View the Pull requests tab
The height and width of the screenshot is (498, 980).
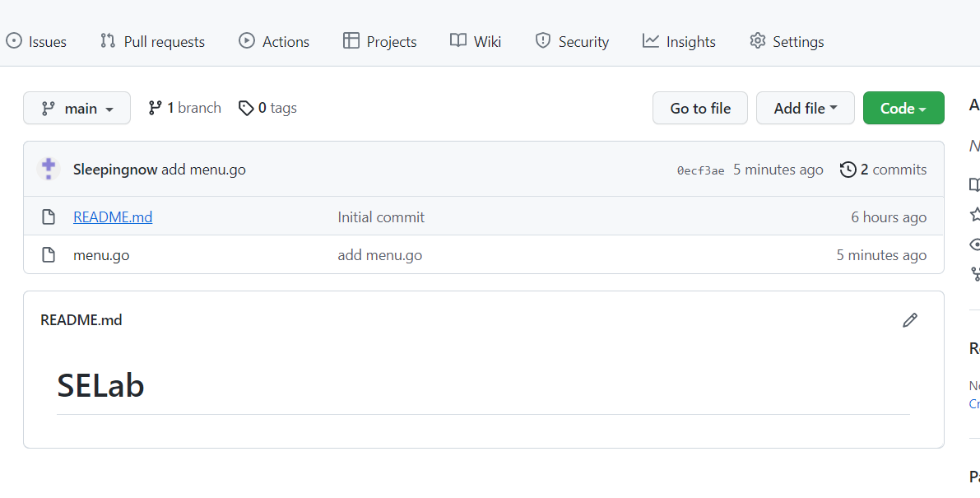click(152, 41)
